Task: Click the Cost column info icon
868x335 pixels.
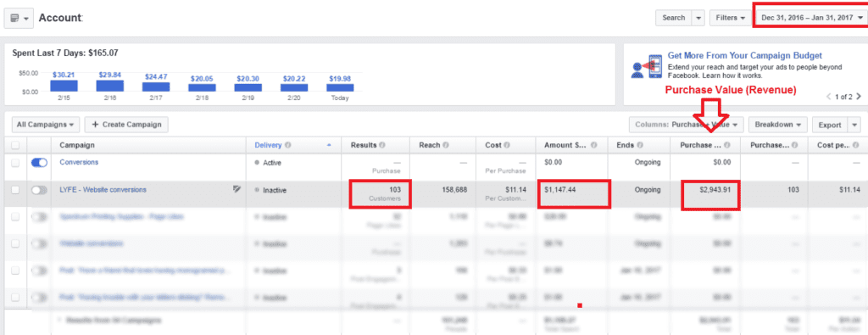Action: (506, 145)
